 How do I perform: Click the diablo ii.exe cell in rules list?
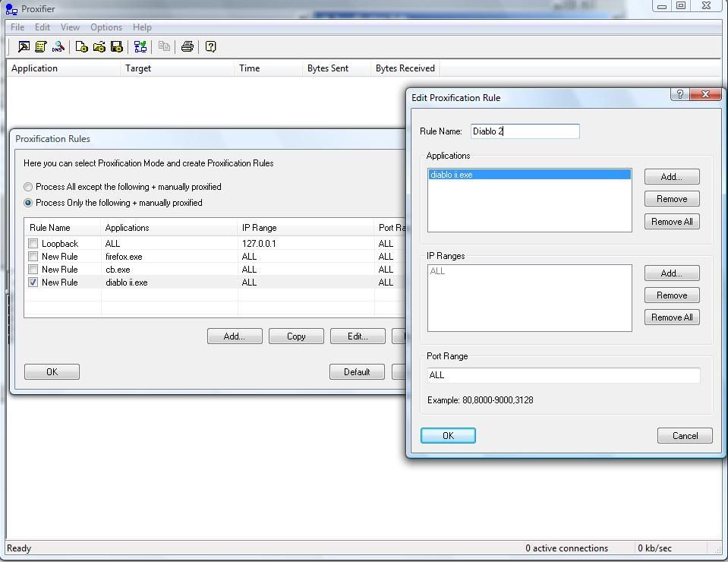pyautogui.click(x=127, y=283)
